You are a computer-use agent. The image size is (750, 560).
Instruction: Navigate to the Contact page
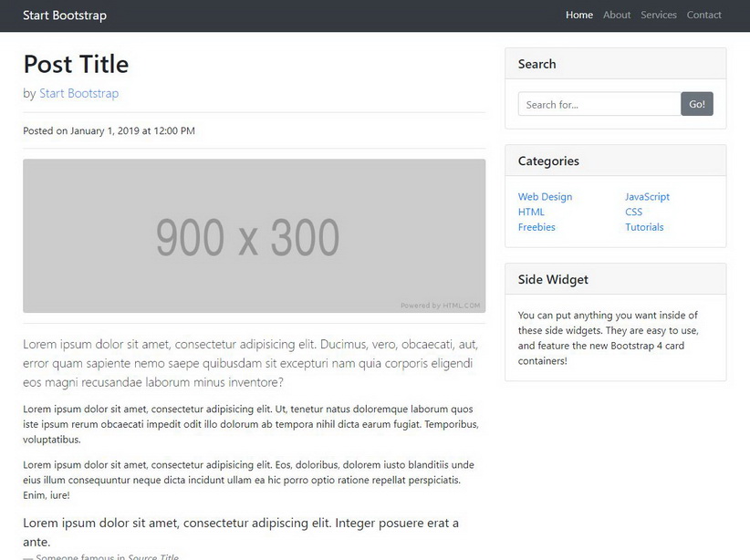pyautogui.click(x=703, y=16)
